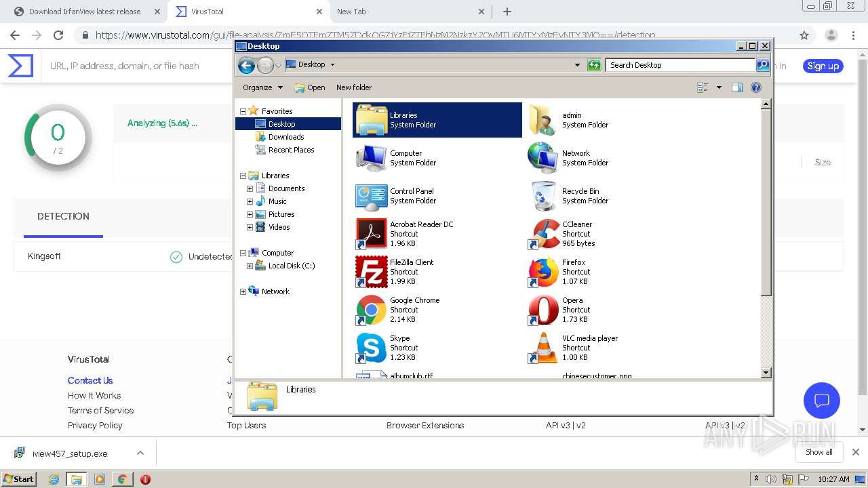The width and height of the screenshot is (868, 488).
Task: Select the Control Panel icon
Action: click(372, 196)
